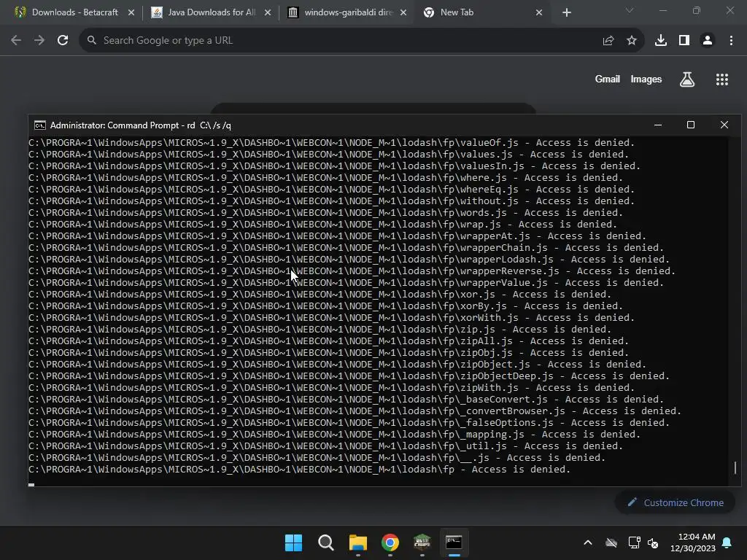Click the wrapperReverse.js access denied line

pyautogui.click(x=352, y=271)
